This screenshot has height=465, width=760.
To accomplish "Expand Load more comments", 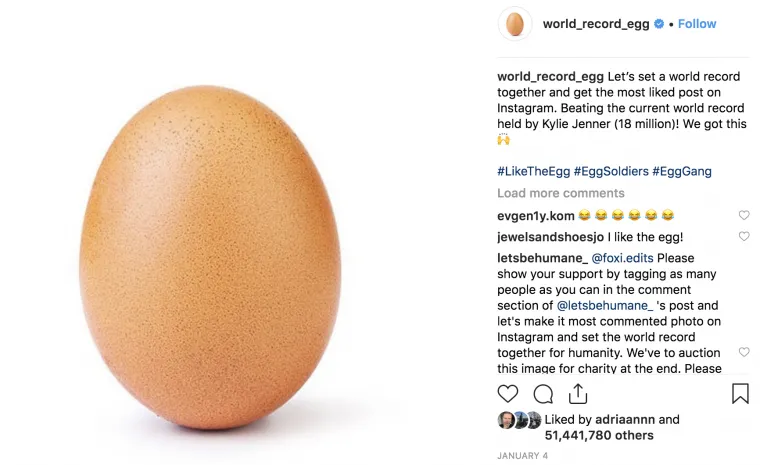I will 561,193.
